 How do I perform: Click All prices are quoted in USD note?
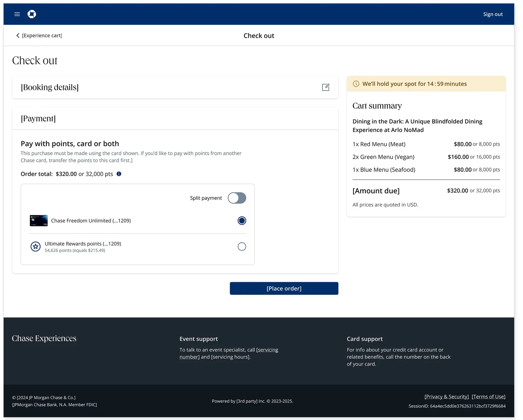(x=385, y=205)
